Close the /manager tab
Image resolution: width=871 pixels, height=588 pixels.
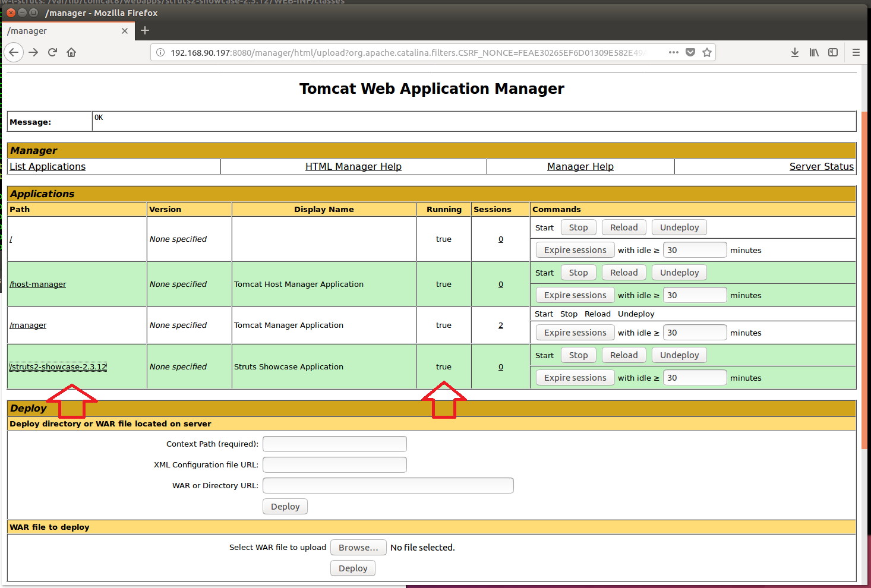125,31
